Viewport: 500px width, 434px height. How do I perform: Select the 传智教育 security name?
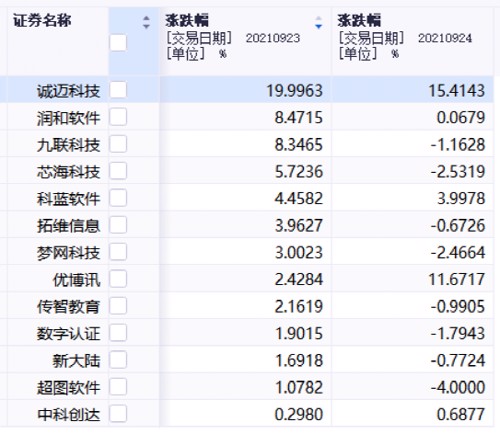pos(68,307)
